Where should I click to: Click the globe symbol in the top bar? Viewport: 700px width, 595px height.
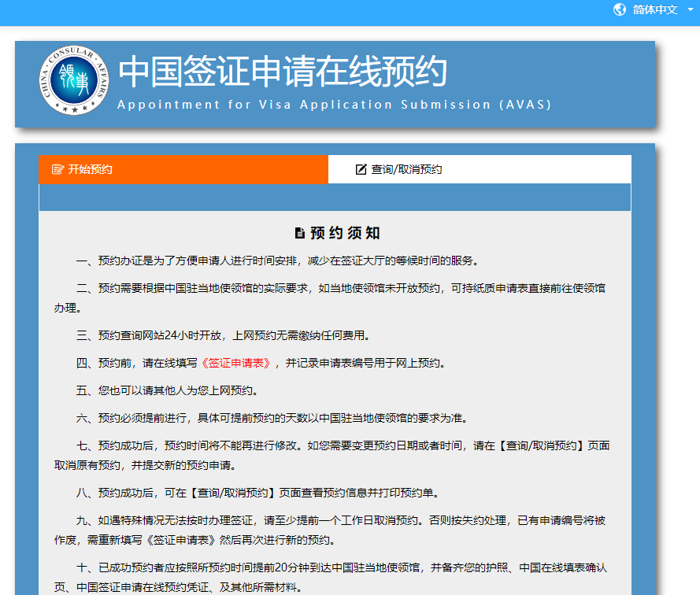(619, 10)
